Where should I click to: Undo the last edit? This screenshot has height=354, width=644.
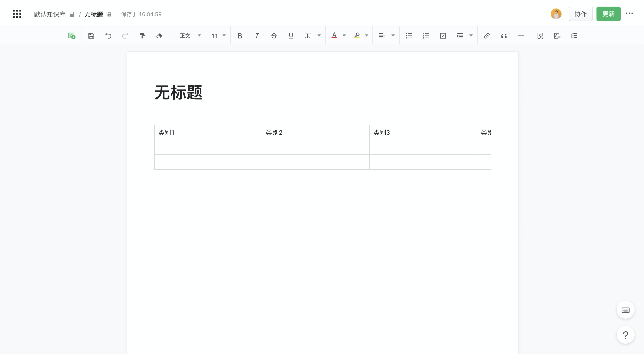(x=108, y=36)
